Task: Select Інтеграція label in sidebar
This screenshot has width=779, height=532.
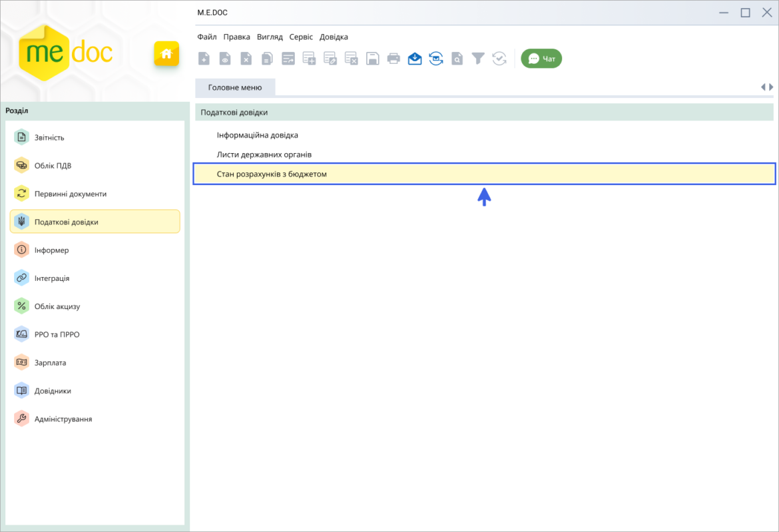Action: pyautogui.click(x=52, y=278)
